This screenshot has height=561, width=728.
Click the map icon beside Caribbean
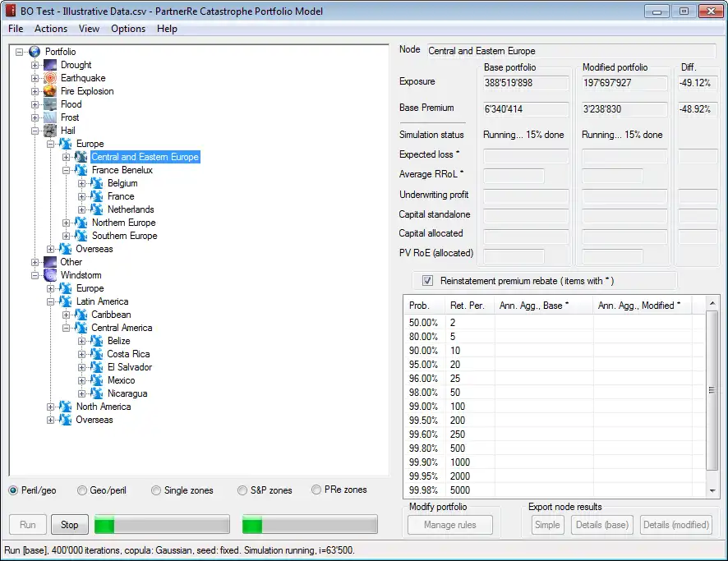(x=81, y=315)
